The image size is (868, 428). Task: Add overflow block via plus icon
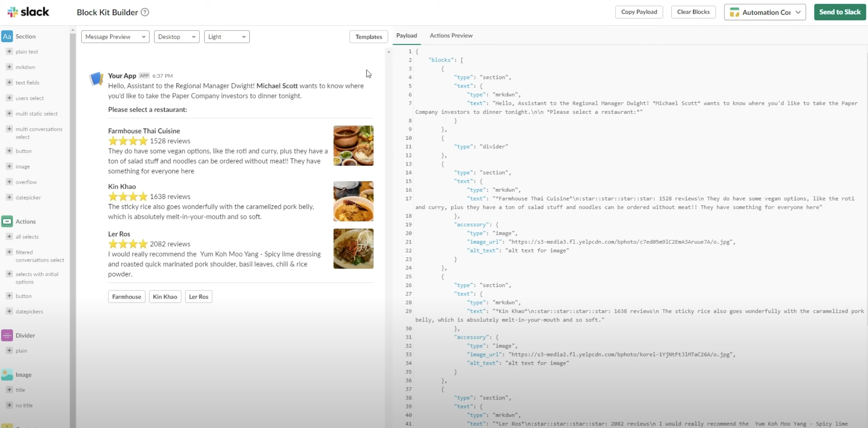pos(9,182)
